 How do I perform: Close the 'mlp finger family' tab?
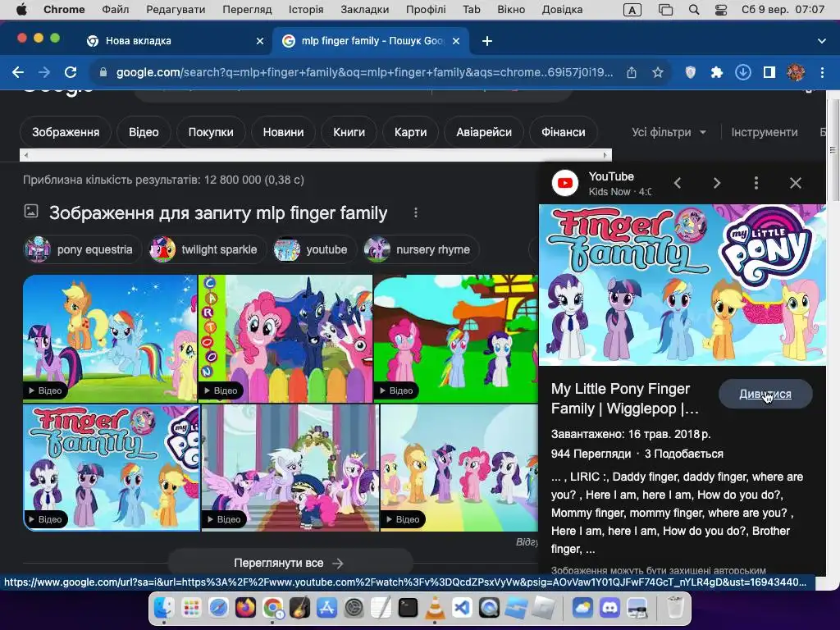point(456,41)
